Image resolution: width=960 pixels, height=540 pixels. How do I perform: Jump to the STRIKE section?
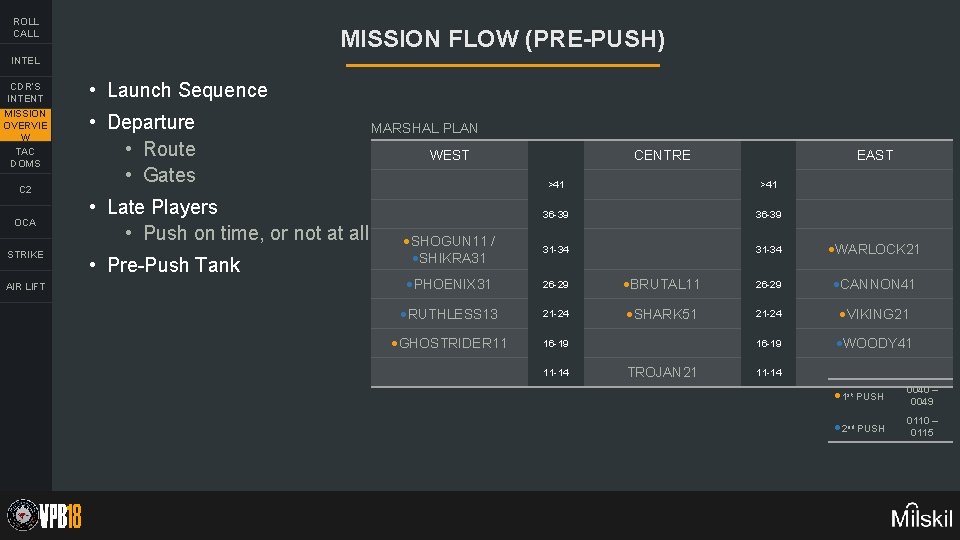[x=26, y=254]
